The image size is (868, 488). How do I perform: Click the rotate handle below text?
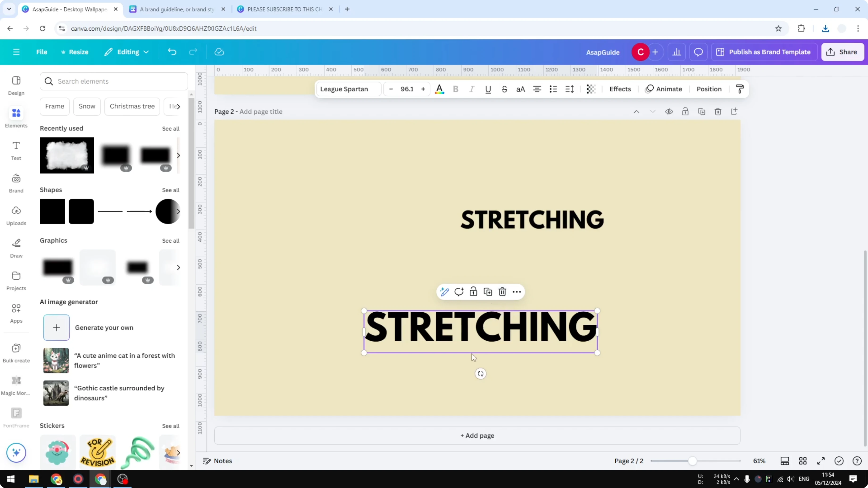click(480, 373)
